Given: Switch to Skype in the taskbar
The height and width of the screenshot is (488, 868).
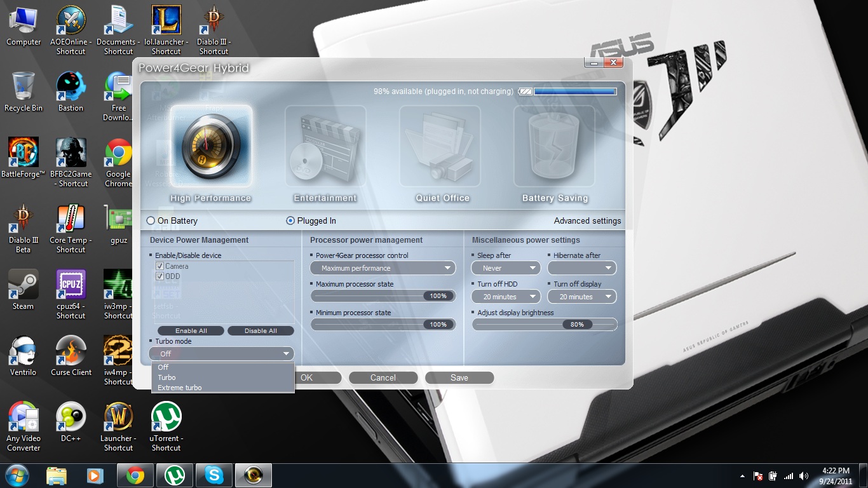Looking at the screenshot, I should (x=214, y=475).
